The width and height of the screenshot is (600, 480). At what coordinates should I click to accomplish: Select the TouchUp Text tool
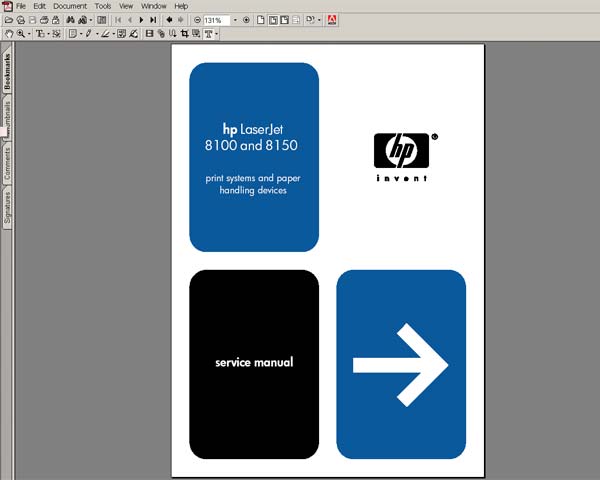209,34
